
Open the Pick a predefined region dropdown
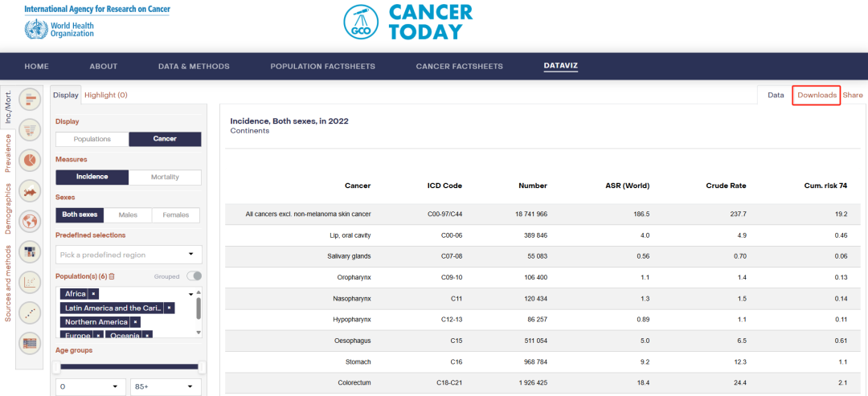129,255
